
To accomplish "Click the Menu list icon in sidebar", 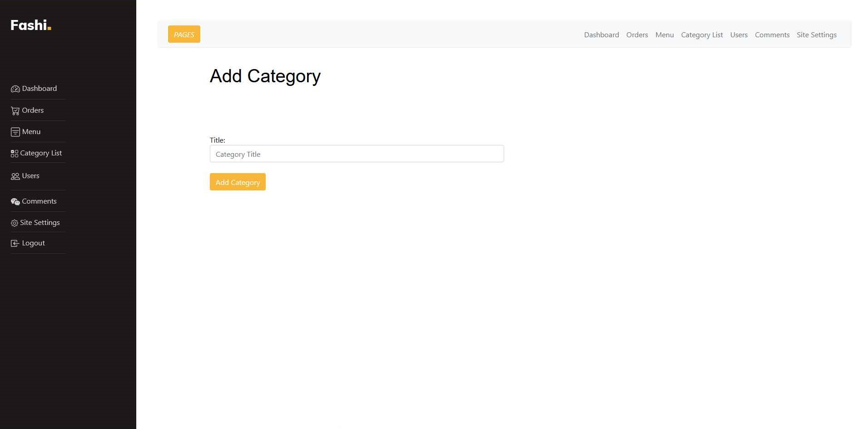I will [x=15, y=132].
